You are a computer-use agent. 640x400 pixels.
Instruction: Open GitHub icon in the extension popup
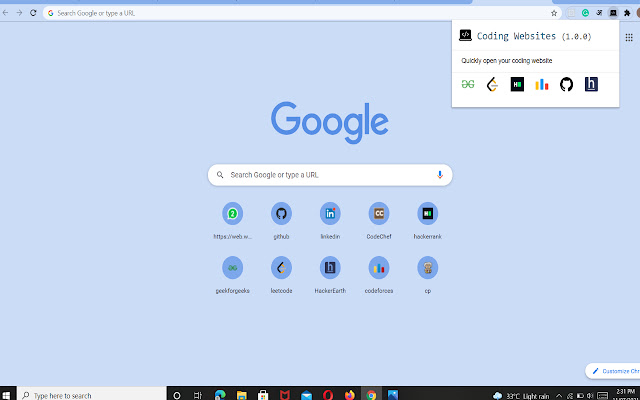tap(566, 84)
